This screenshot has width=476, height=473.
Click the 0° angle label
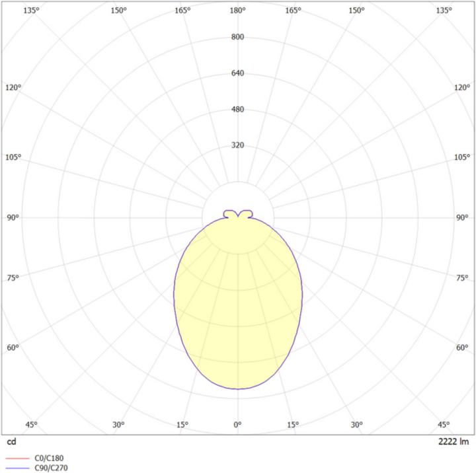click(237, 425)
